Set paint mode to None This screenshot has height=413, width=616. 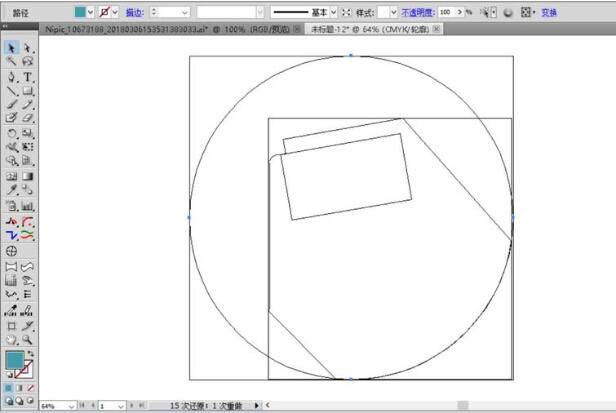coord(30,388)
